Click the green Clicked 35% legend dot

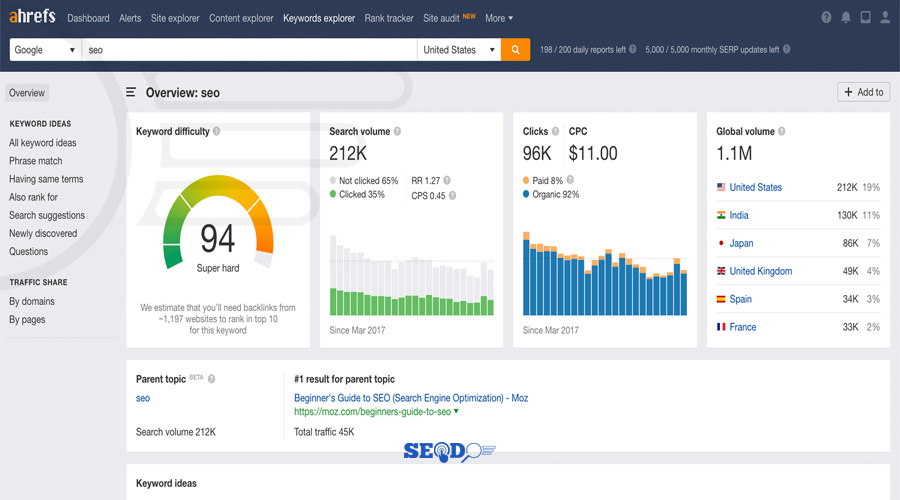coord(333,194)
